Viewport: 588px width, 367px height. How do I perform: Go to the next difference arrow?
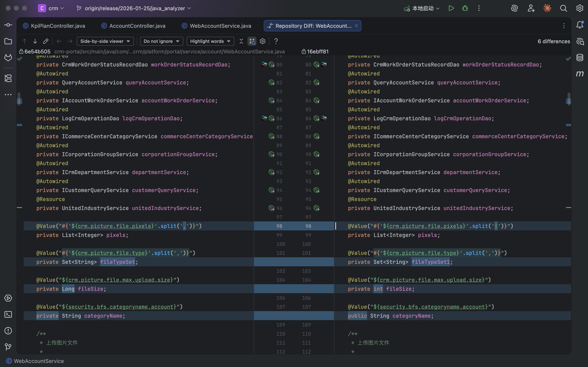35,41
